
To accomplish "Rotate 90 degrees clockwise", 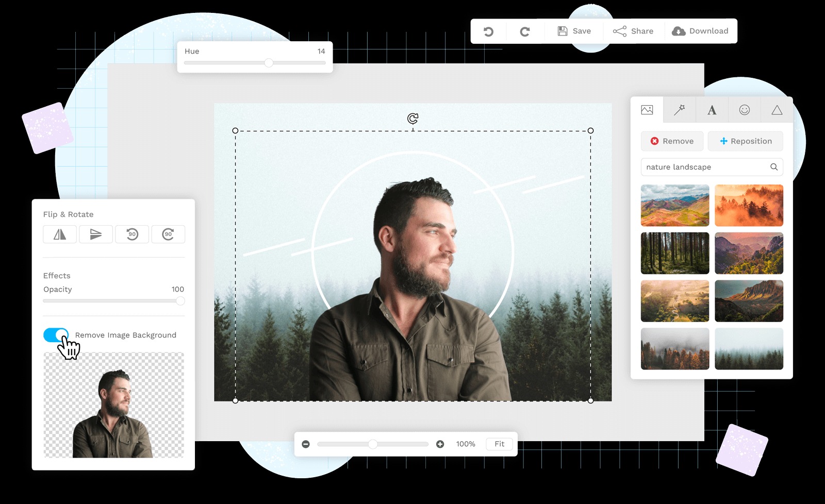I will (168, 234).
